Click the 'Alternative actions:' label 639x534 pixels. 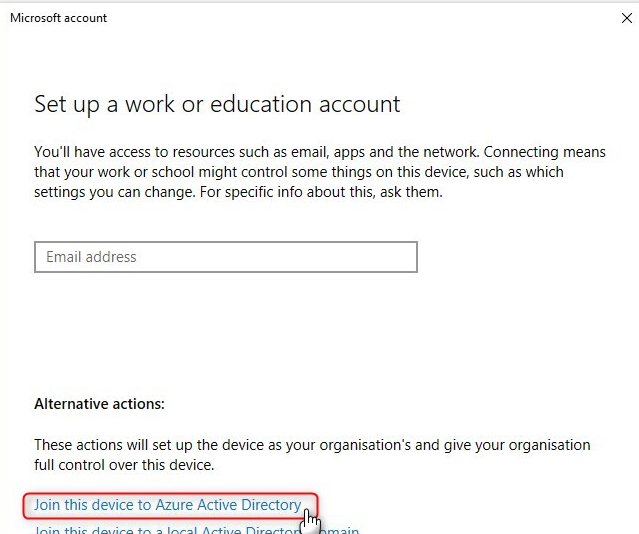tap(99, 404)
